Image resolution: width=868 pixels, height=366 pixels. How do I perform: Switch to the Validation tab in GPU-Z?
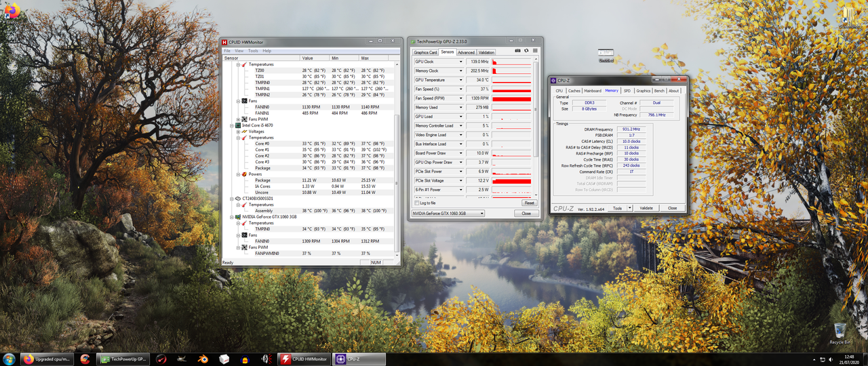click(x=486, y=52)
